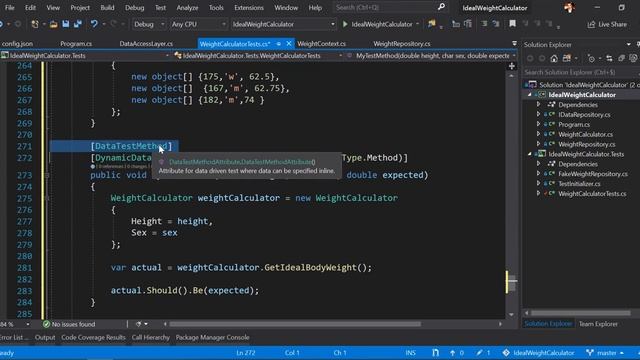640x360 pixels.
Task: Close the WeightCalculatorTests.cs tab
Action: [x=289, y=43]
